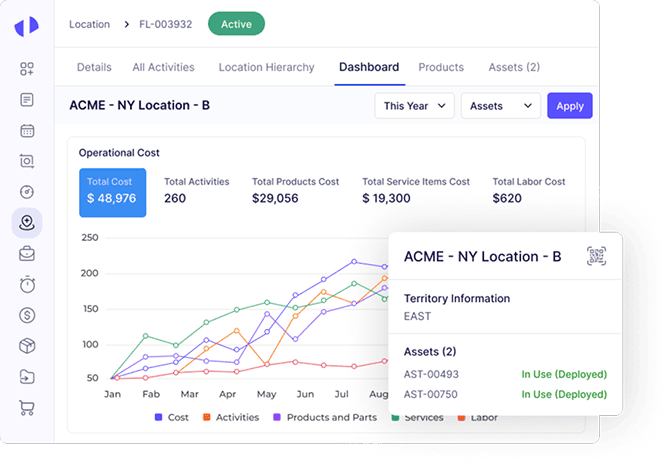Select the Dashboard tab
The image size is (672, 468).
coord(369,67)
